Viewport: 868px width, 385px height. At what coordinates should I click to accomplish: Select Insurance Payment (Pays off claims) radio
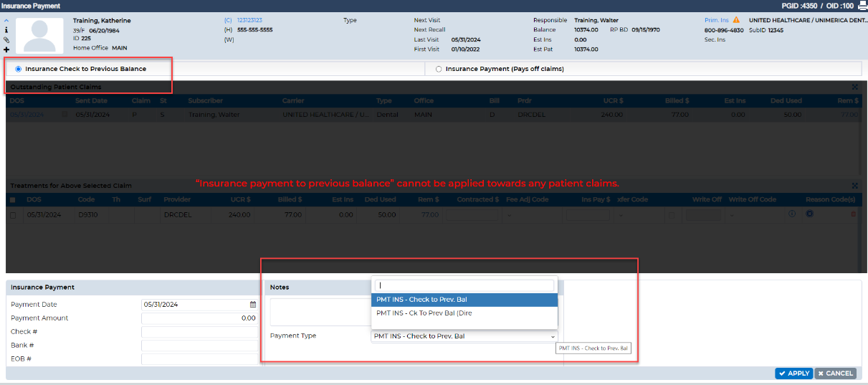coord(439,69)
